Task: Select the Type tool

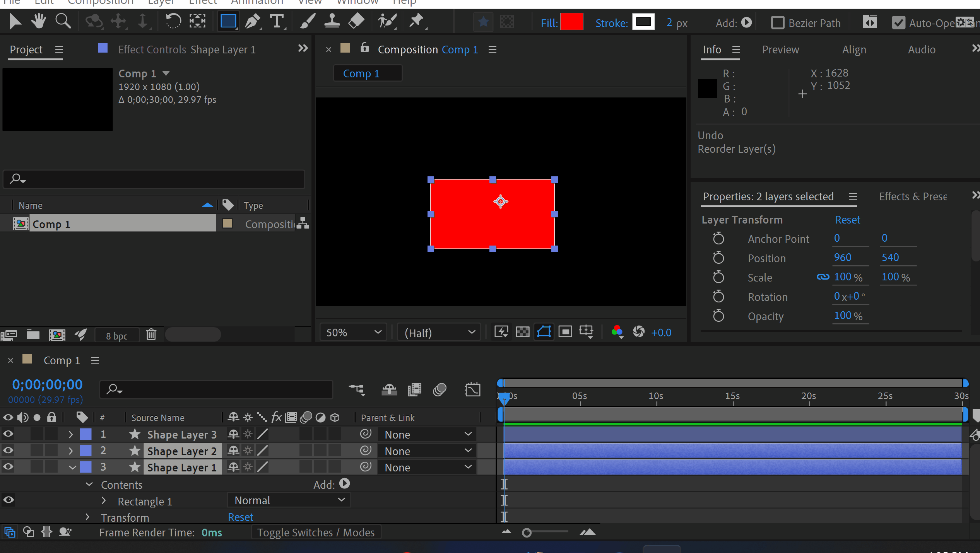Action: (x=277, y=21)
